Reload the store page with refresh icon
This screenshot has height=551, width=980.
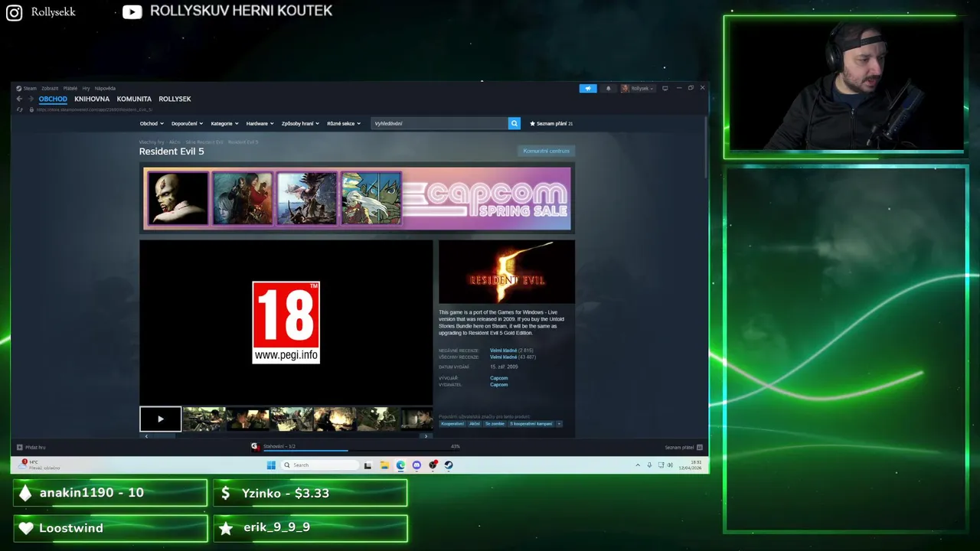pyautogui.click(x=20, y=109)
